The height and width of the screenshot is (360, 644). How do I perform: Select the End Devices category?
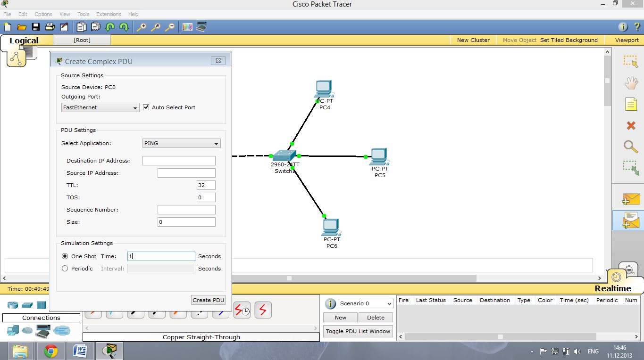click(x=13, y=331)
